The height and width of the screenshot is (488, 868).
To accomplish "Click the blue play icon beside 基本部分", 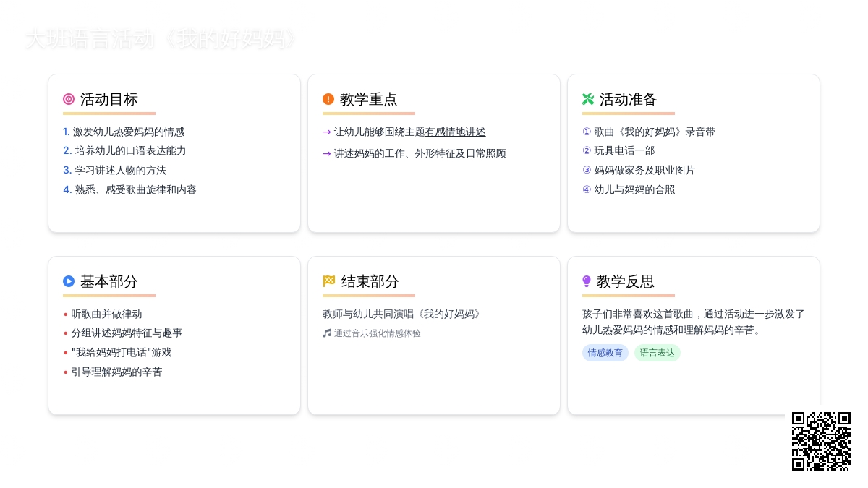I will pyautogui.click(x=69, y=281).
